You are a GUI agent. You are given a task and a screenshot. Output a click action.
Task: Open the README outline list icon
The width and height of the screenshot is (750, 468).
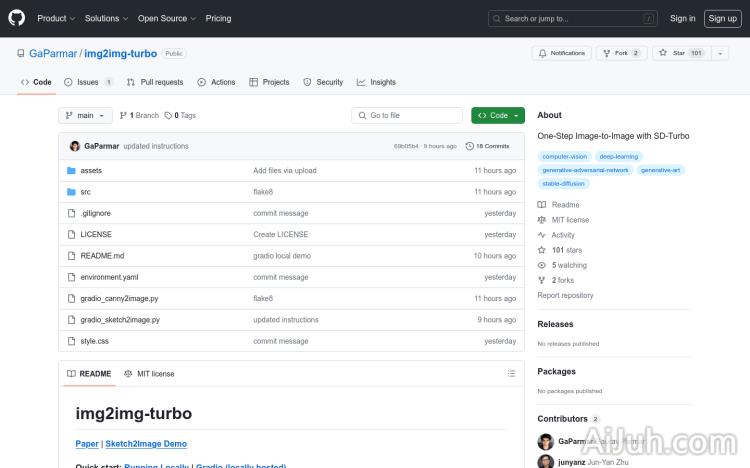[512, 374]
